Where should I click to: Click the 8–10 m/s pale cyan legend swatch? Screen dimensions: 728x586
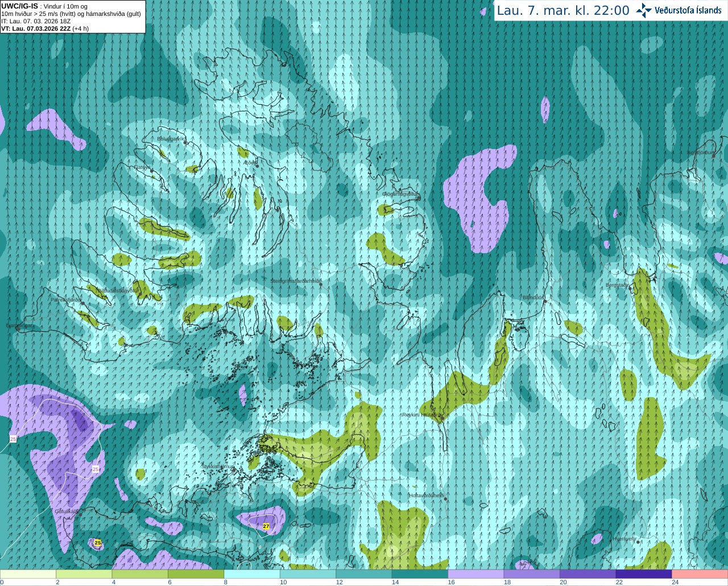pos(252,574)
